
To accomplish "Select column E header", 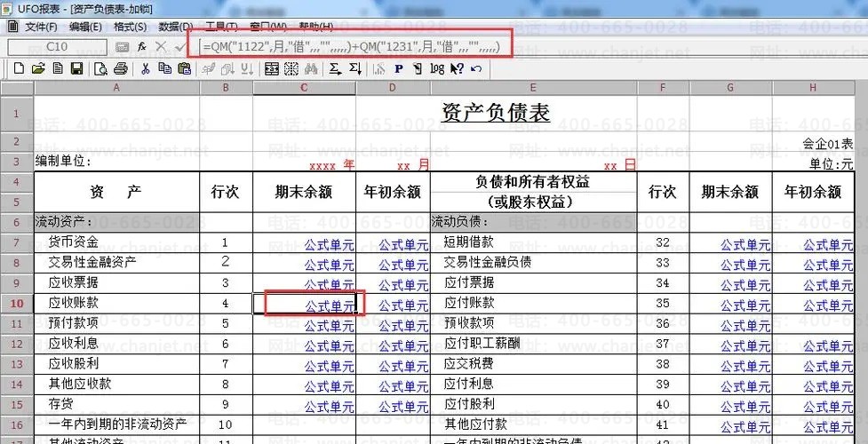I will 534,88.
